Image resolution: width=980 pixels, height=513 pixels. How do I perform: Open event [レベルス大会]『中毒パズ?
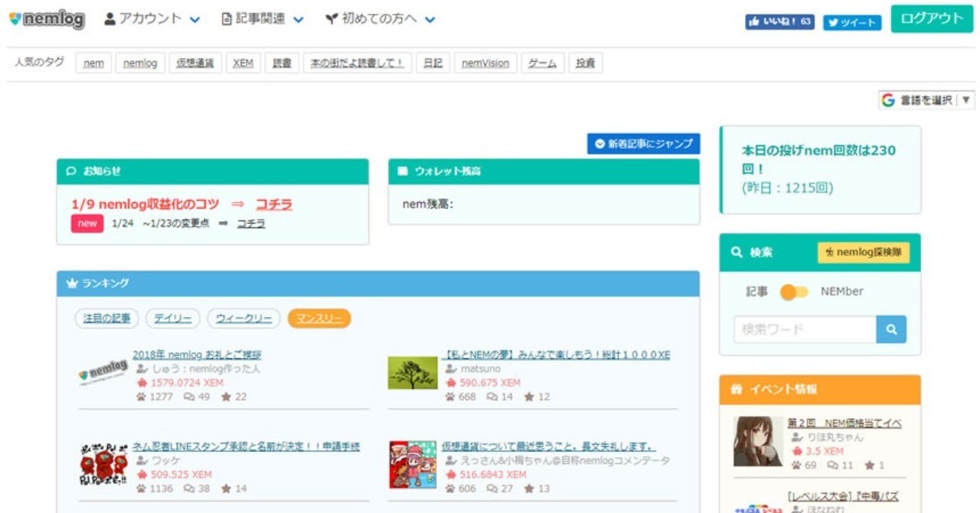[843, 496]
